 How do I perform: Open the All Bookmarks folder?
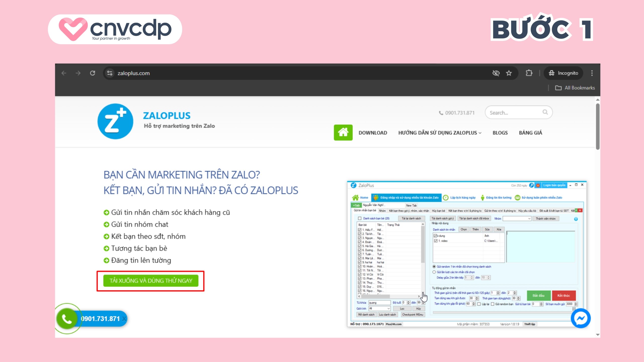coord(575,88)
